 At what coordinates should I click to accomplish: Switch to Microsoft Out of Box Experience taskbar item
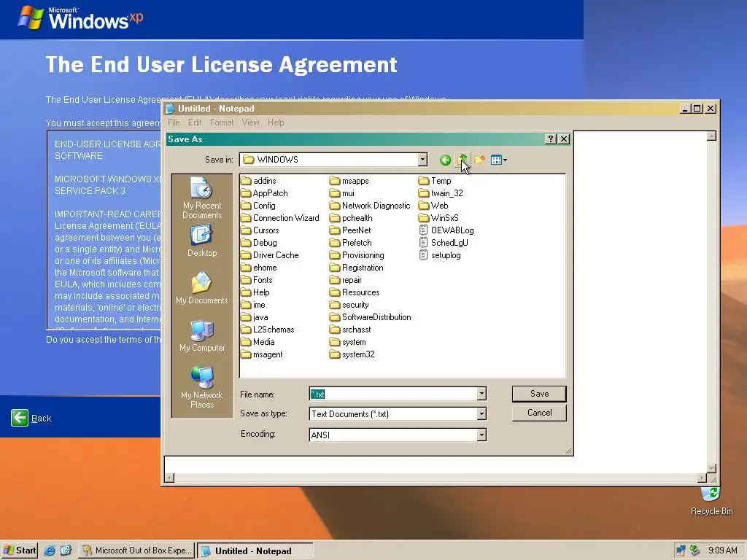tap(136, 551)
